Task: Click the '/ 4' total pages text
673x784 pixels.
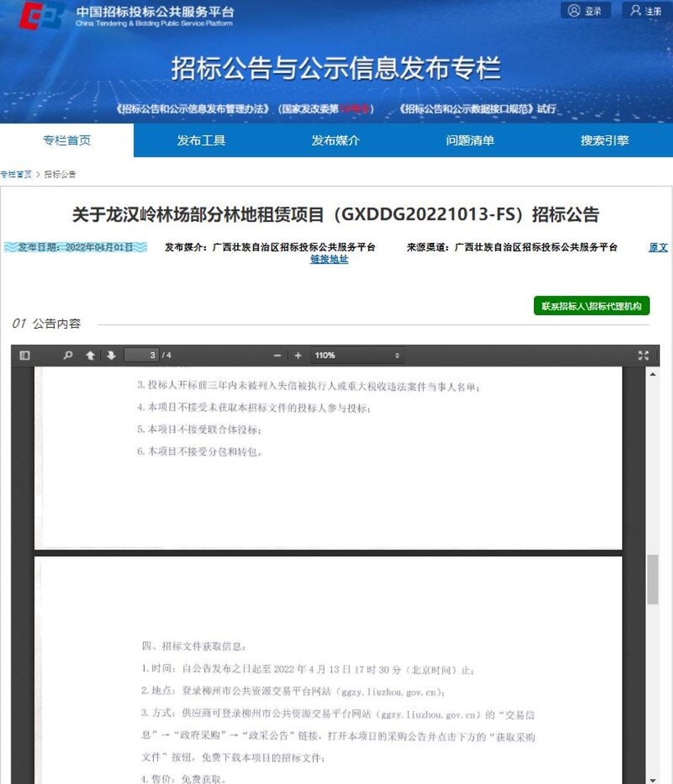Action: [166, 355]
